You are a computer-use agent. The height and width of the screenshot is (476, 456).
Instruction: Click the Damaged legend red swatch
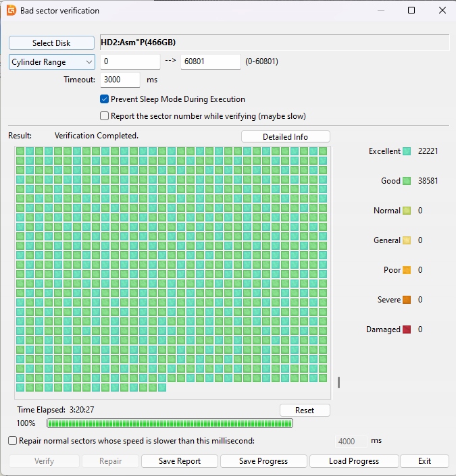(407, 329)
